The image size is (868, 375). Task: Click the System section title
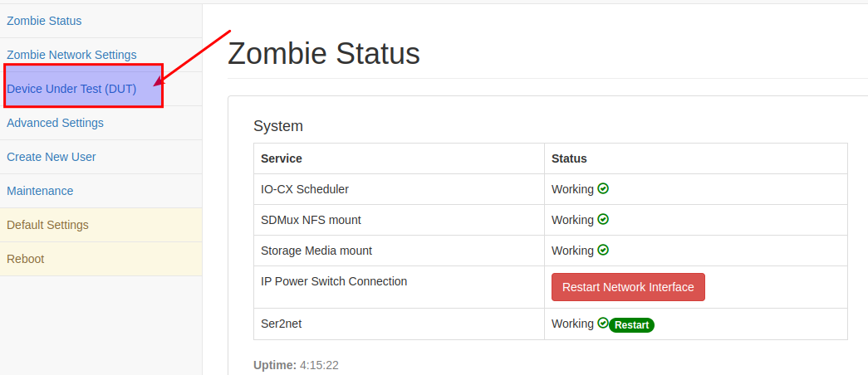click(278, 126)
